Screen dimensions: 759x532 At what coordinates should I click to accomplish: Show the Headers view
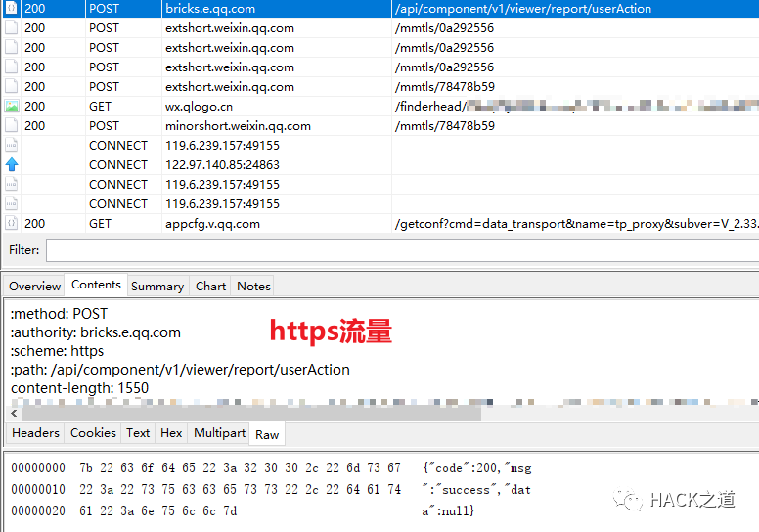click(35, 433)
